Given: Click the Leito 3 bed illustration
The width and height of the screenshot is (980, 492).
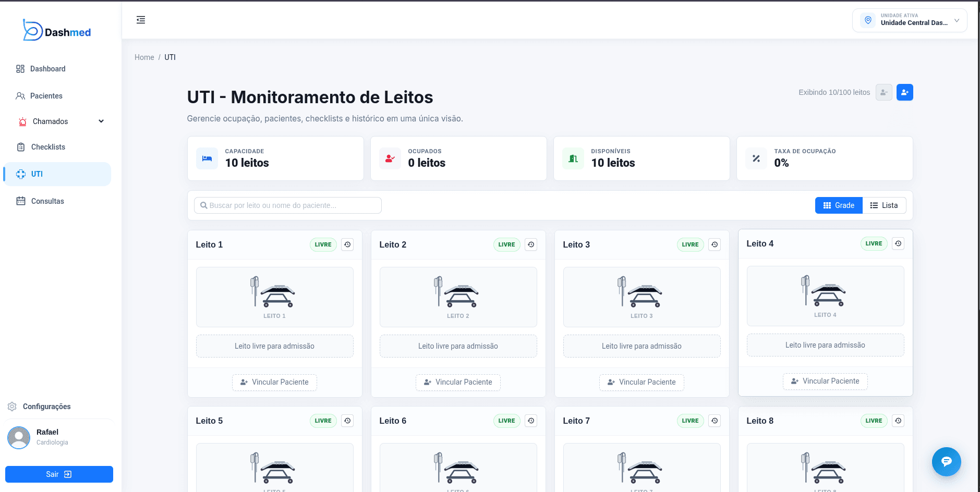Looking at the screenshot, I should point(639,292).
